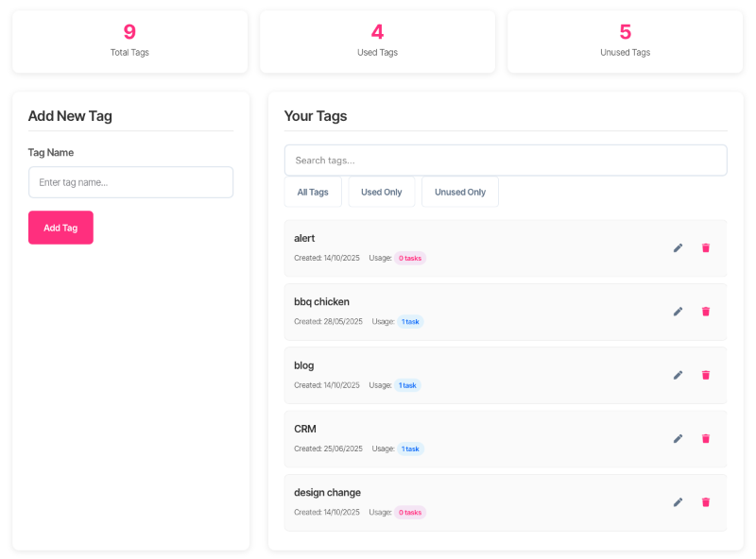Delete the blog tag
This screenshot has width=756, height=559.
(x=705, y=375)
